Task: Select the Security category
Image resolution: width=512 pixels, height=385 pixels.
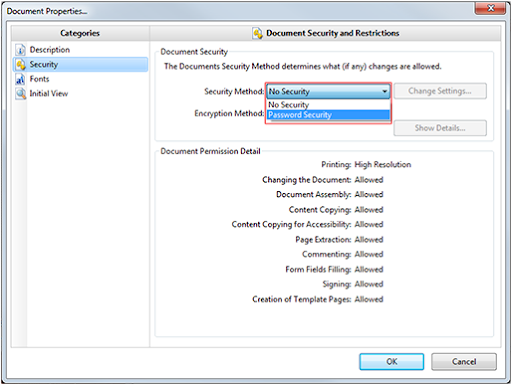Action: [80, 64]
